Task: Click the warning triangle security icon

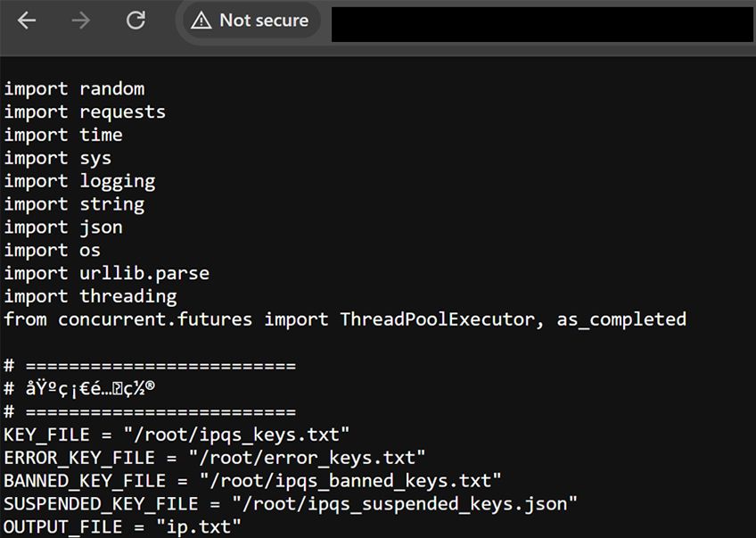Action: [x=201, y=21]
